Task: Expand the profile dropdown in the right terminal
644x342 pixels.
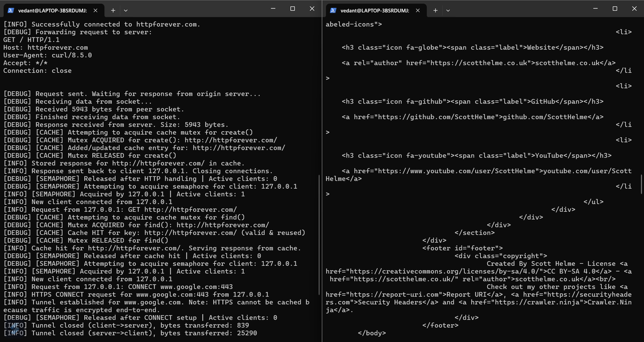Action: [448, 10]
